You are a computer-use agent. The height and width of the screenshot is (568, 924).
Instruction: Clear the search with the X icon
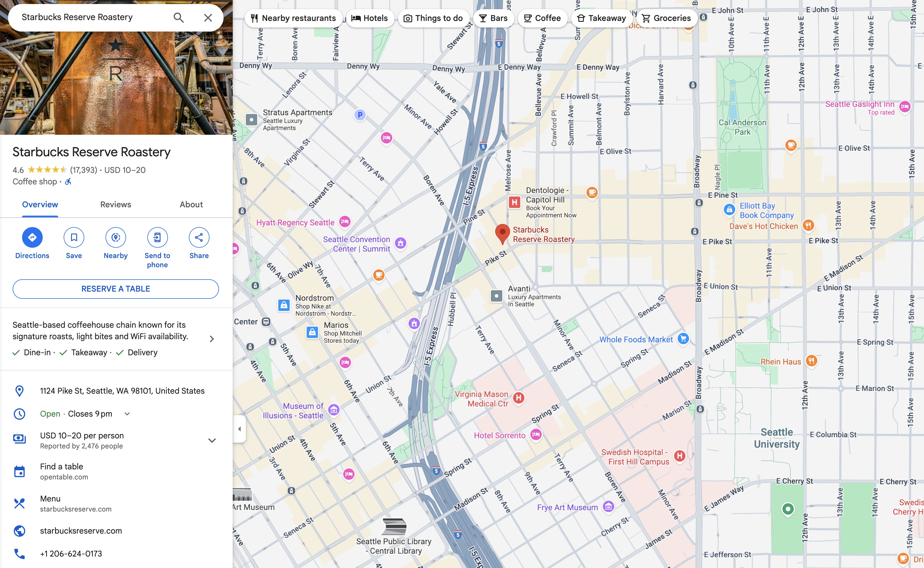pyautogui.click(x=208, y=18)
